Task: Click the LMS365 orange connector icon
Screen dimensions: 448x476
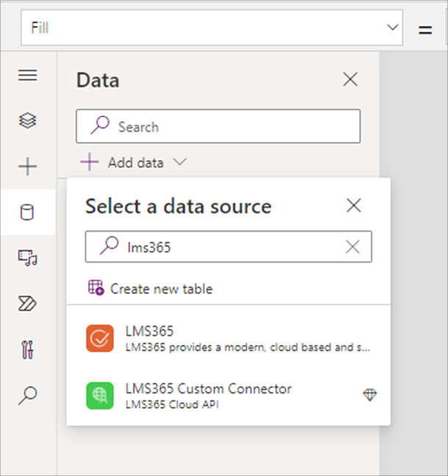Action: [99, 339]
